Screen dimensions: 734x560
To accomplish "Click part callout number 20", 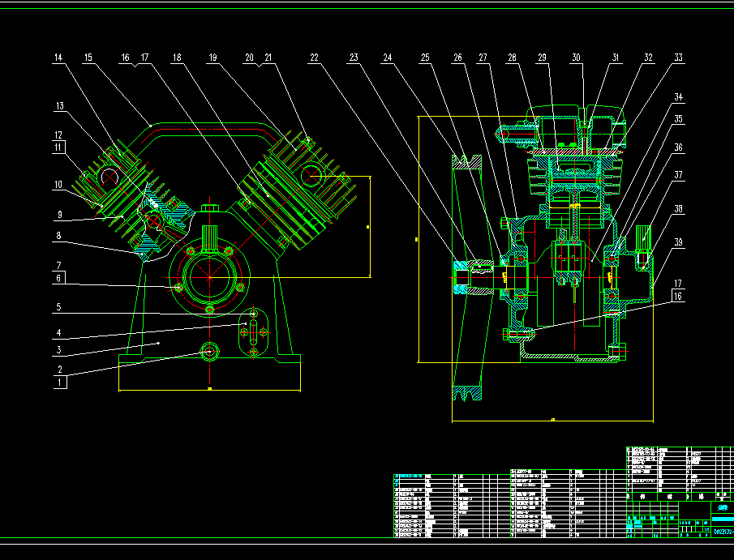I will pyautogui.click(x=250, y=58).
